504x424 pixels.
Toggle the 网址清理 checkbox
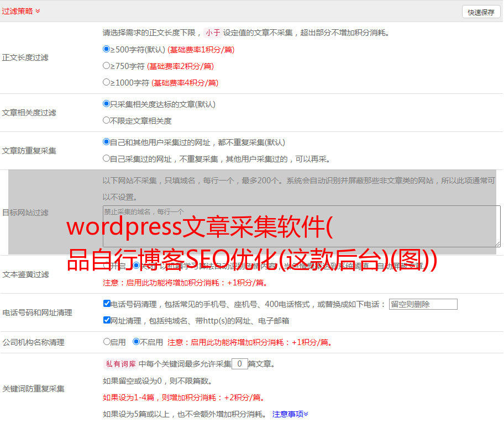coord(107,320)
